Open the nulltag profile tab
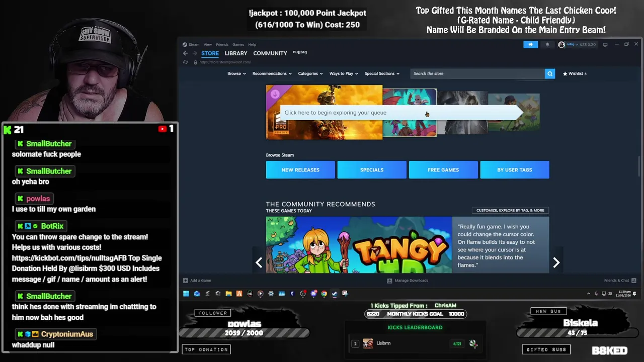This screenshot has width=644, height=362. point(300,52)
